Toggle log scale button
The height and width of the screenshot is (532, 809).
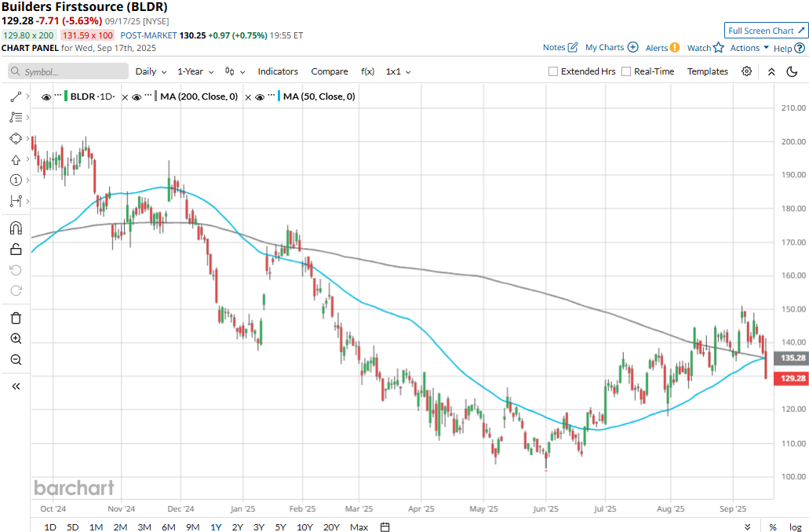(x=795, y=527)
